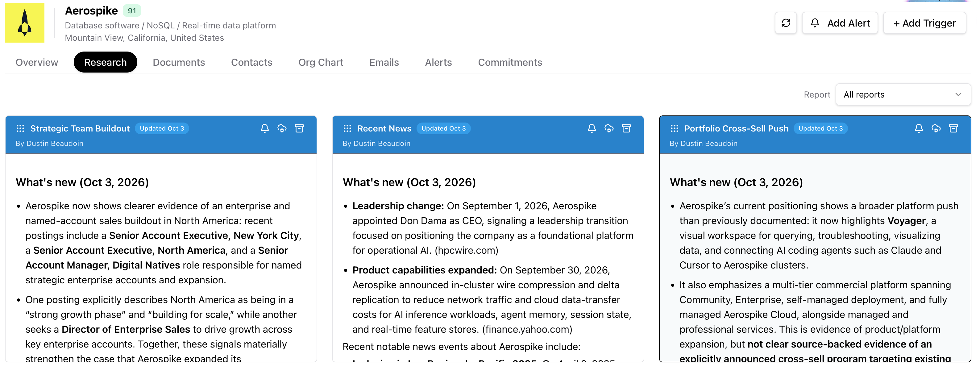The width and height of the screenshot is (980, 371).
Task: Click the finance.yahoo.com source citation
Action: pos(527,330)
